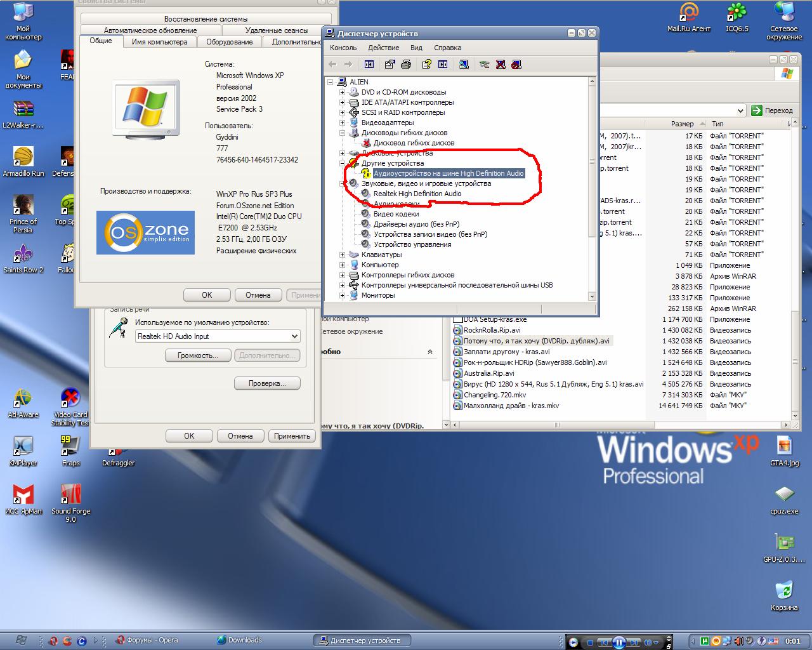The image size is (812, 650).
Task: Open the Realtek HD Audio Input dropdown
Action: (294, 336)
